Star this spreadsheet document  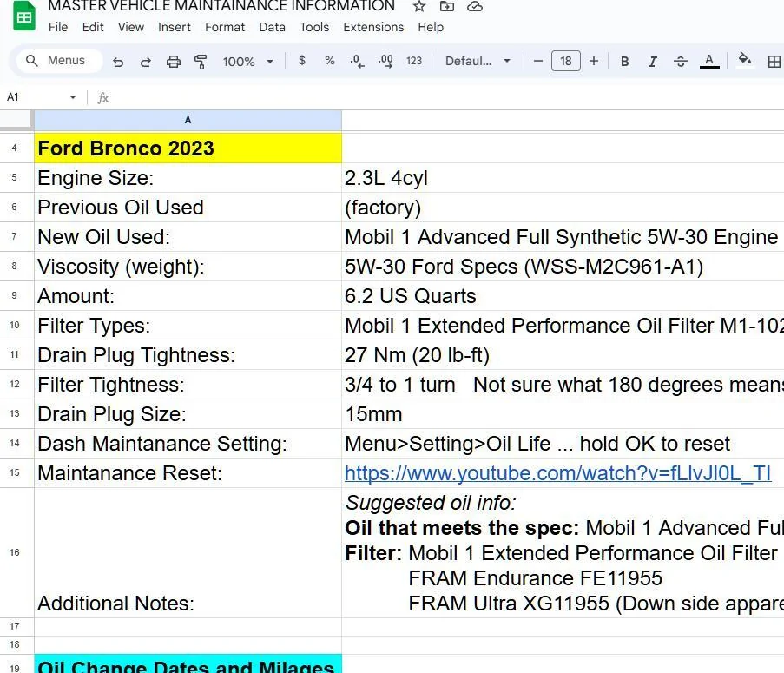click(419, 6)
